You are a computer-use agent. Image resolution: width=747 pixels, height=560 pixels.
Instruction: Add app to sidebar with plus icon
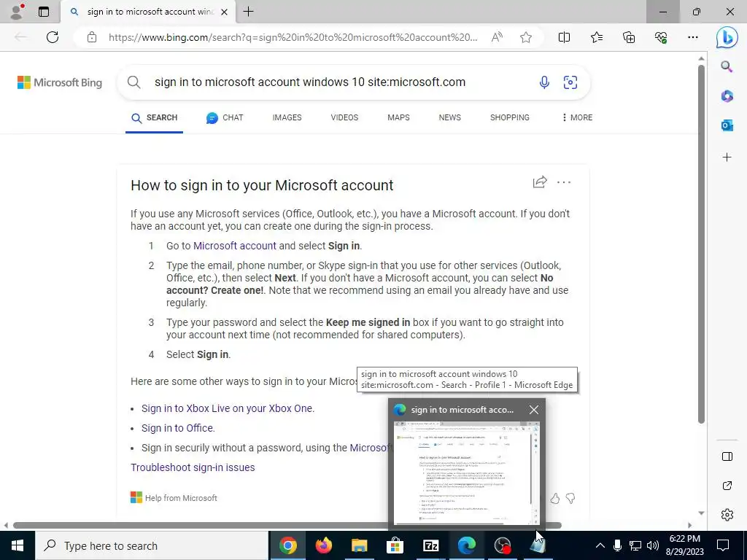(x=727, y=157)
